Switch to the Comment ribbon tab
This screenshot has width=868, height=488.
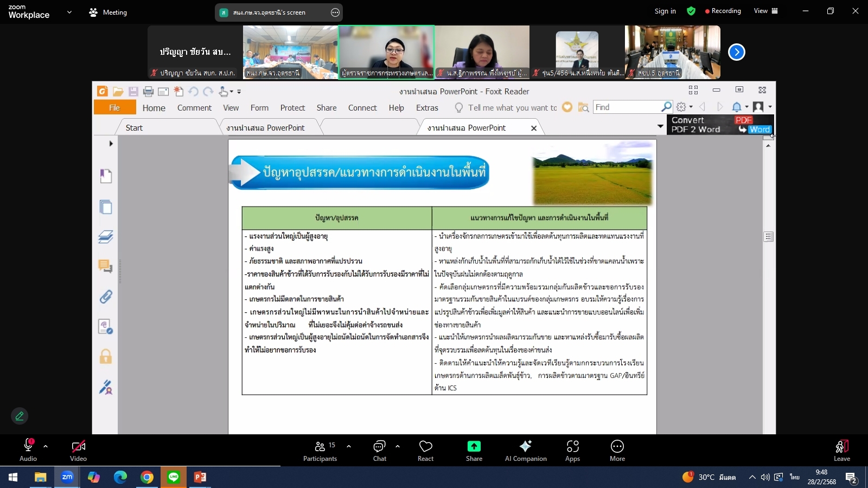194,108
